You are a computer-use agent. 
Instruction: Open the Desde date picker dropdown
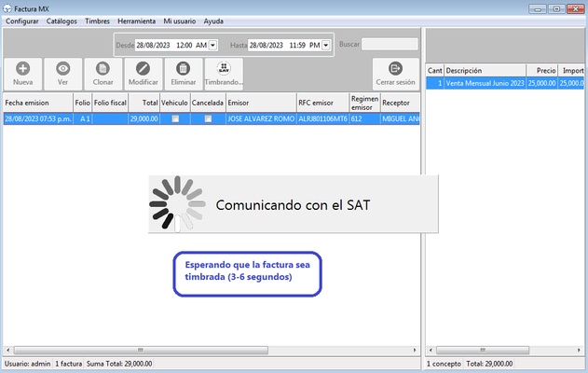(x=213, y=46)
